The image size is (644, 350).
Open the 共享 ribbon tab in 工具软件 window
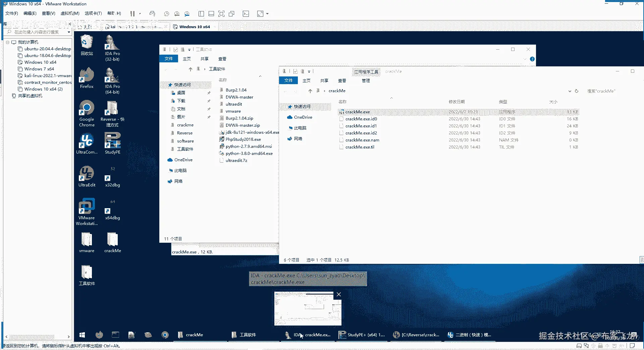[x=204, y=59]
